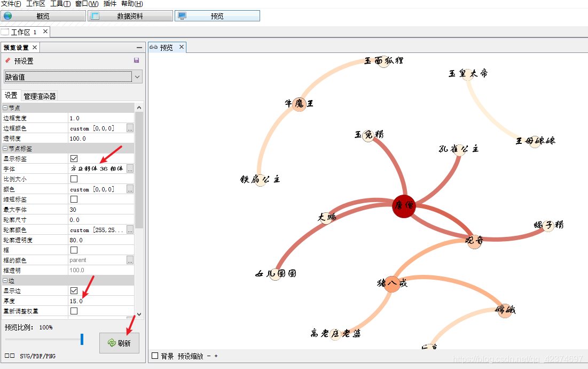Open the border color picker for 边框颜色
The image size is (588, 369).
pyautogui.click(x=130, y=128)
